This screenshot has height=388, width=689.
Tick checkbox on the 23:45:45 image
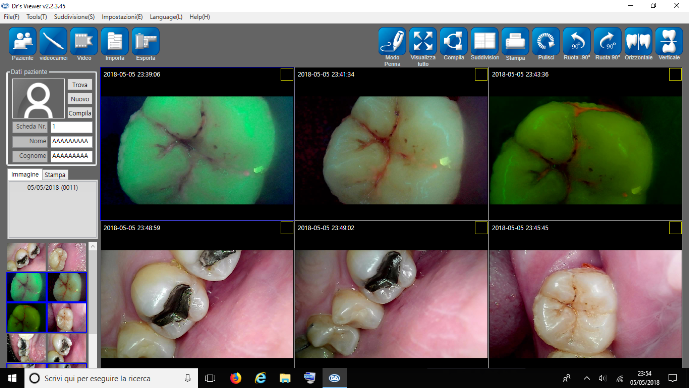[675, 228]
